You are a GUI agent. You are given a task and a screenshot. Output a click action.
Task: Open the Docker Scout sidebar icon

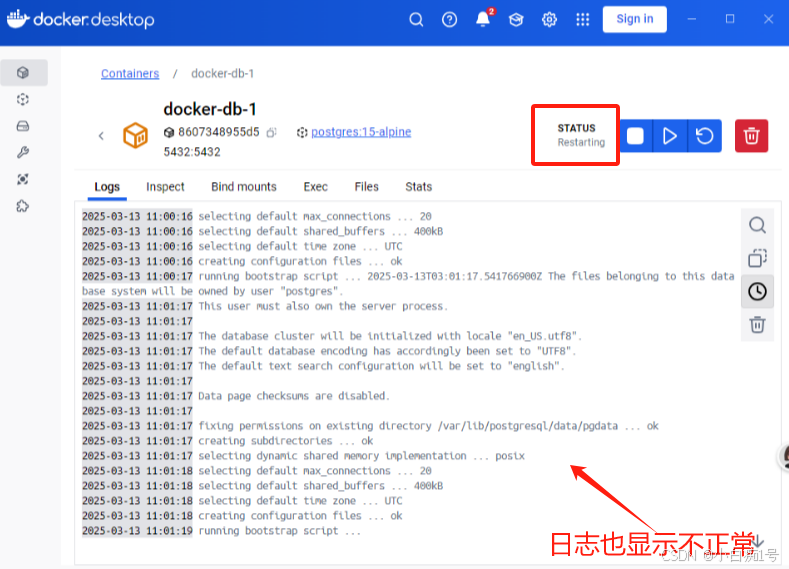(x=23, y=179)
